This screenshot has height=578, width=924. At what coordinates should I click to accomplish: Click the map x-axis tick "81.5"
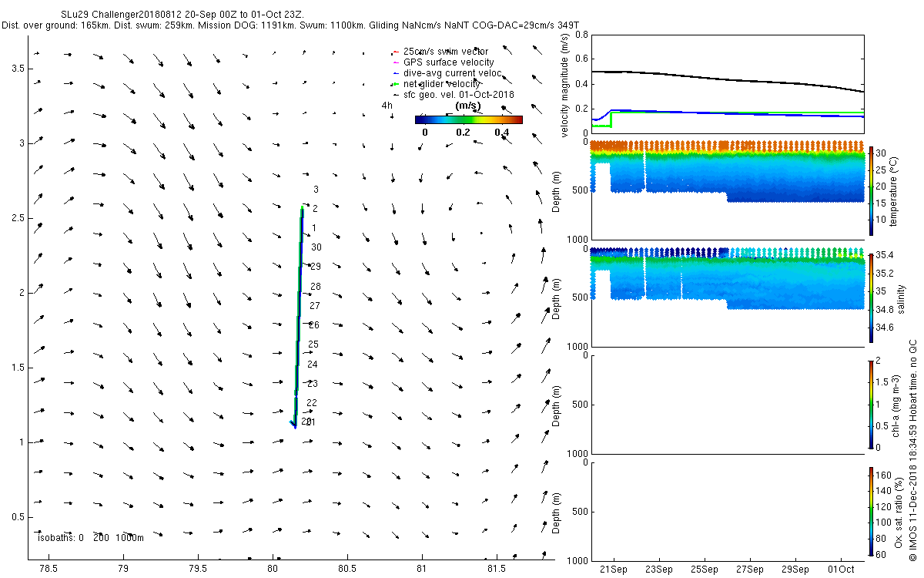tap(497, 569)
